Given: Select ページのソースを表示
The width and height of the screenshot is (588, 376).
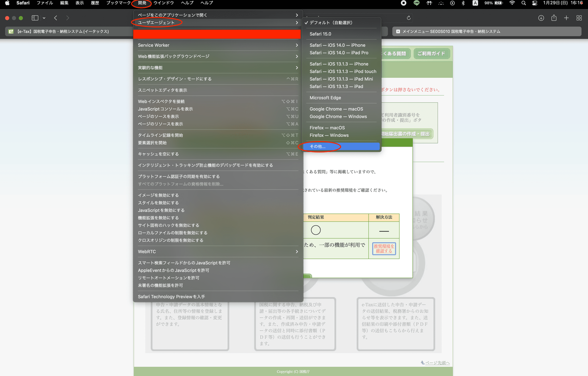Looking at the screenshot, I should point(218,117).
